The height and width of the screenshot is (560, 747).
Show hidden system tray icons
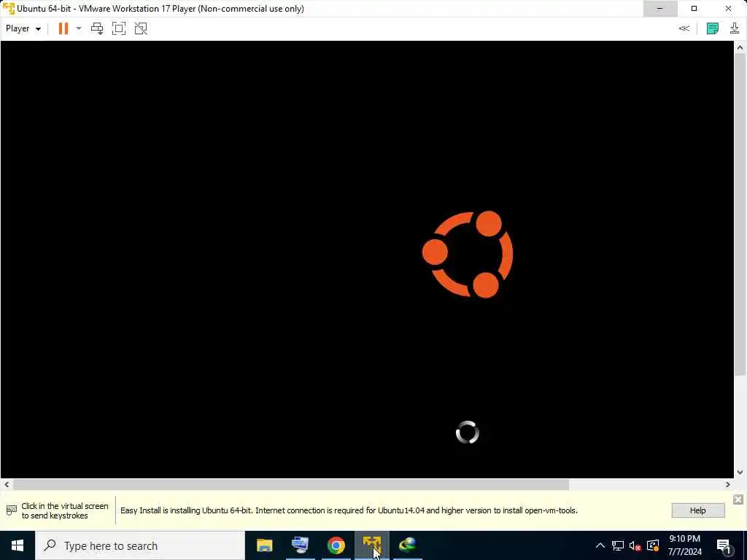point(600,545)
